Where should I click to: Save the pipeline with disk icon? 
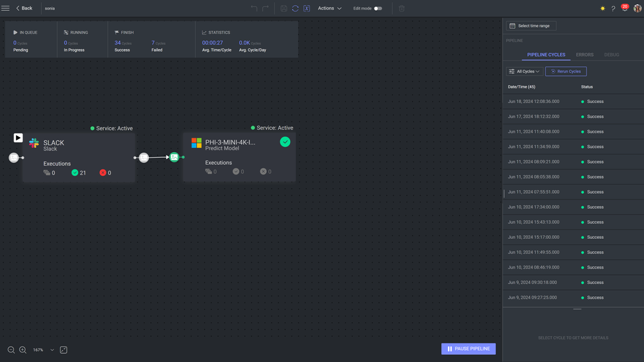[x=284, y=8]
